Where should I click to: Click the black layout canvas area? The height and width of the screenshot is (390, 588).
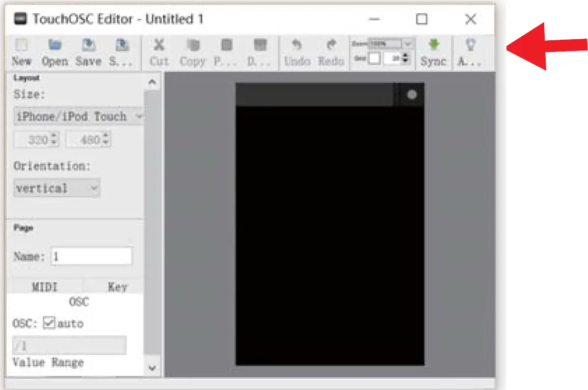point(330,236)
